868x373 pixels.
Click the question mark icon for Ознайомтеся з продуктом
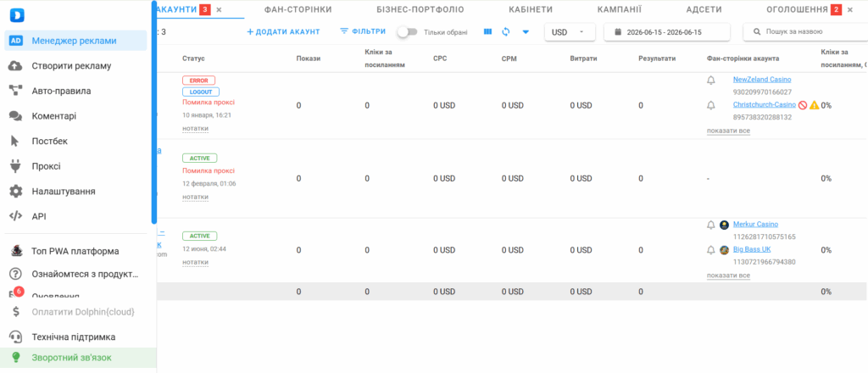(x=16, y=273)
